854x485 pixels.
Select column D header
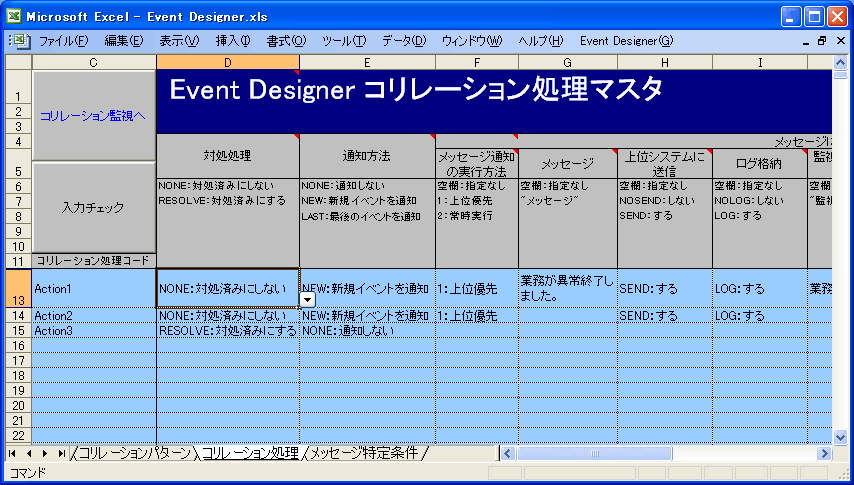[228, 62]
